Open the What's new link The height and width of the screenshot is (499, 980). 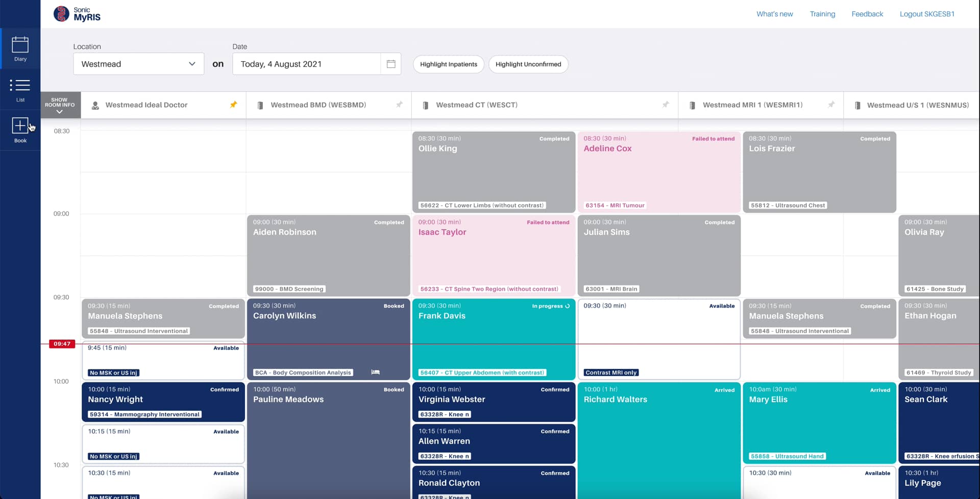point(775,14)
